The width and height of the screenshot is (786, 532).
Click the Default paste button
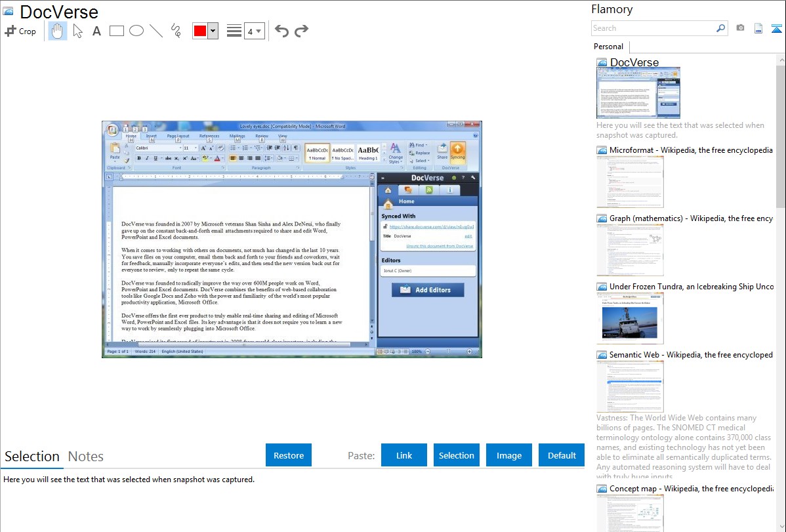[x=562, y=455]
